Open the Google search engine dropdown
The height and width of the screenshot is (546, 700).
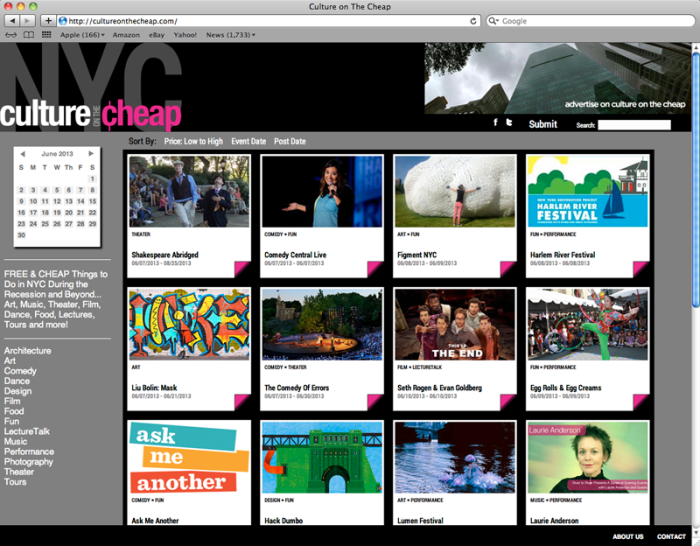pos(493,21)
